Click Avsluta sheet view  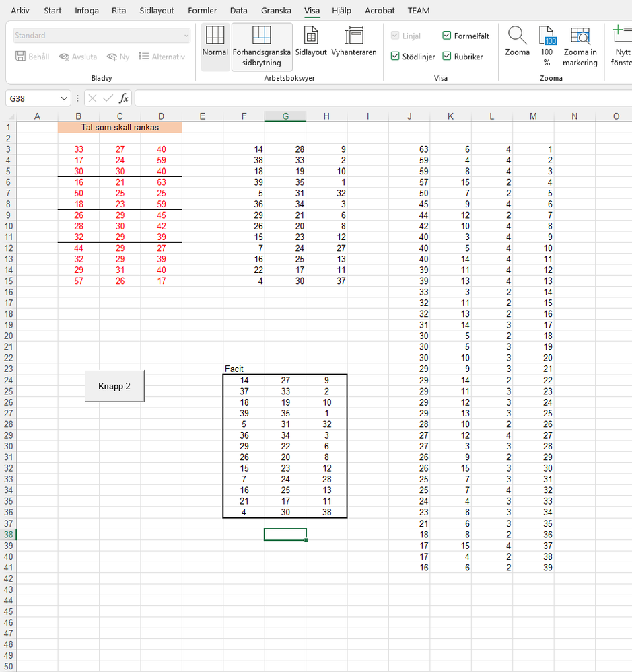pos(78,57)
